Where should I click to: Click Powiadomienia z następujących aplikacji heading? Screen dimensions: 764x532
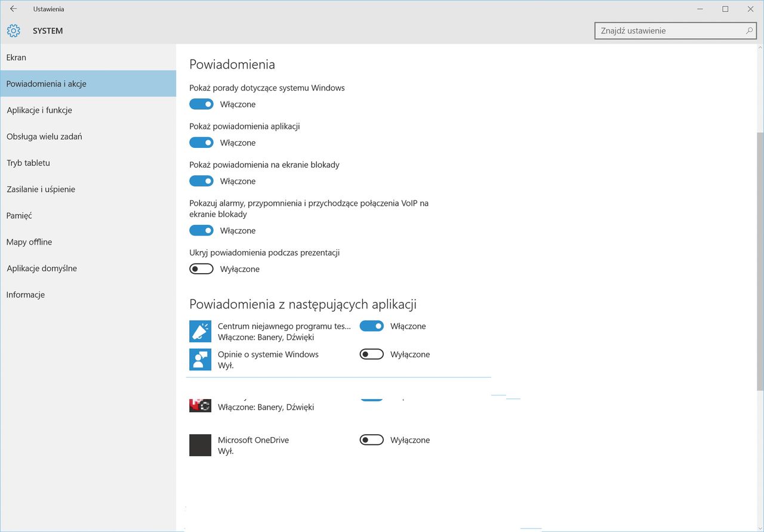(x=303, y=304)
